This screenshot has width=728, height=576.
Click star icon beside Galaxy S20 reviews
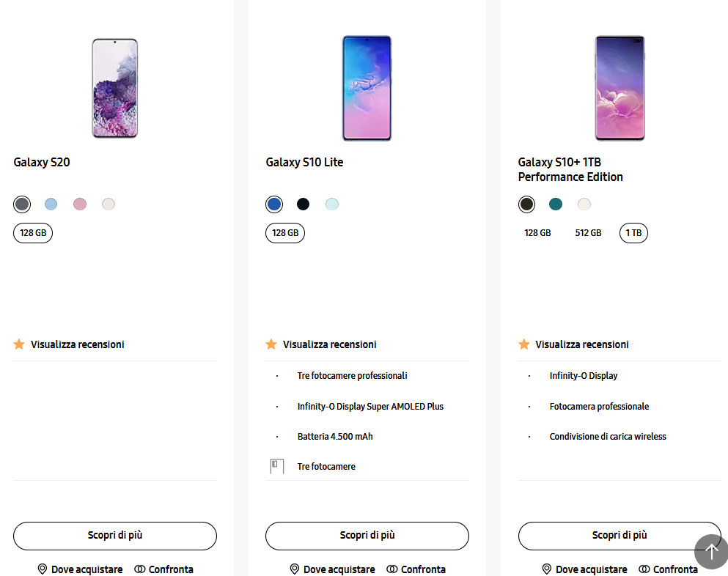click(x=19, y=344)
